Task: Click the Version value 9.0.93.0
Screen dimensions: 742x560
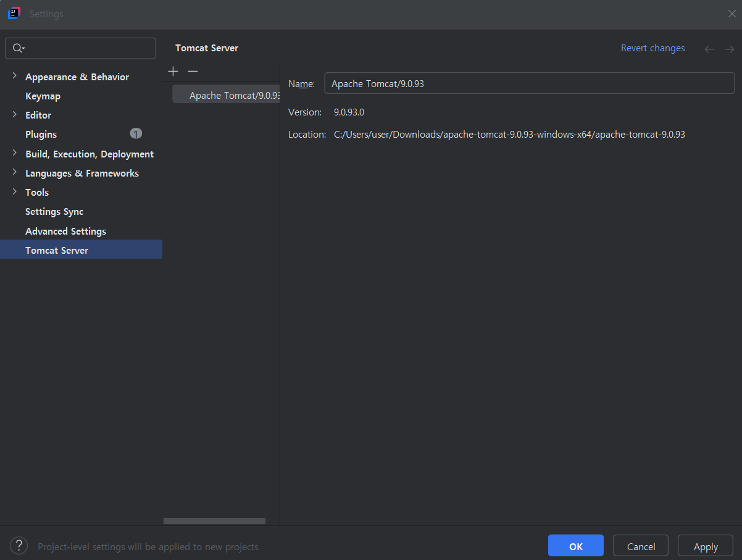Action: 349,112
